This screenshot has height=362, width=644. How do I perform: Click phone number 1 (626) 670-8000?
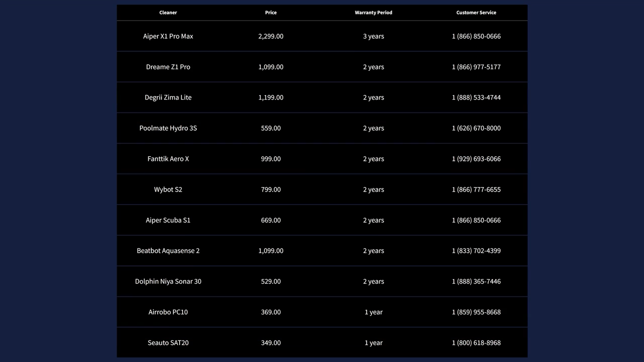(476, 128)
